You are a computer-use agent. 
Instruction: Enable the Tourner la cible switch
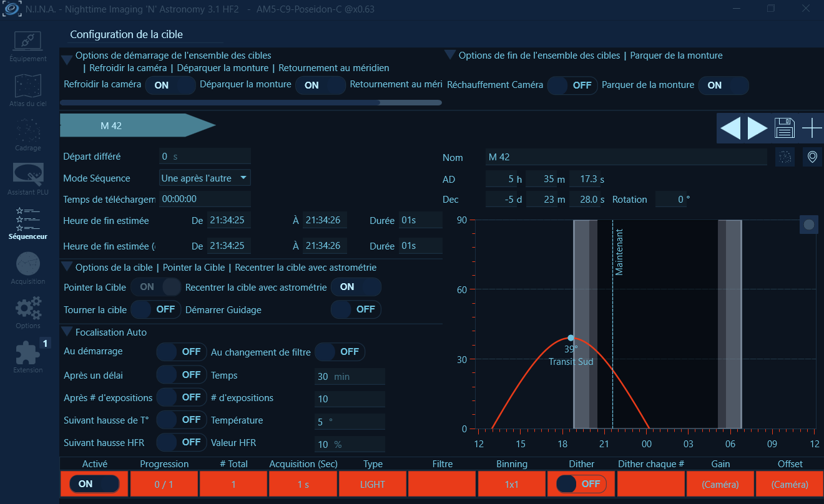click(x=156, y=309)
